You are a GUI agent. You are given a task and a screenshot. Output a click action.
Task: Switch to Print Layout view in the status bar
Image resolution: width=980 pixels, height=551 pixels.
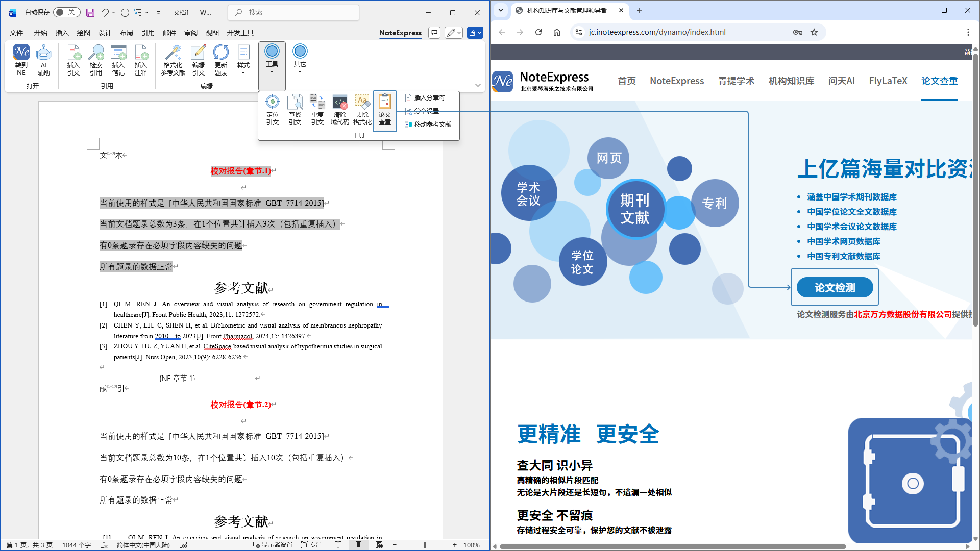coord(358,545)
